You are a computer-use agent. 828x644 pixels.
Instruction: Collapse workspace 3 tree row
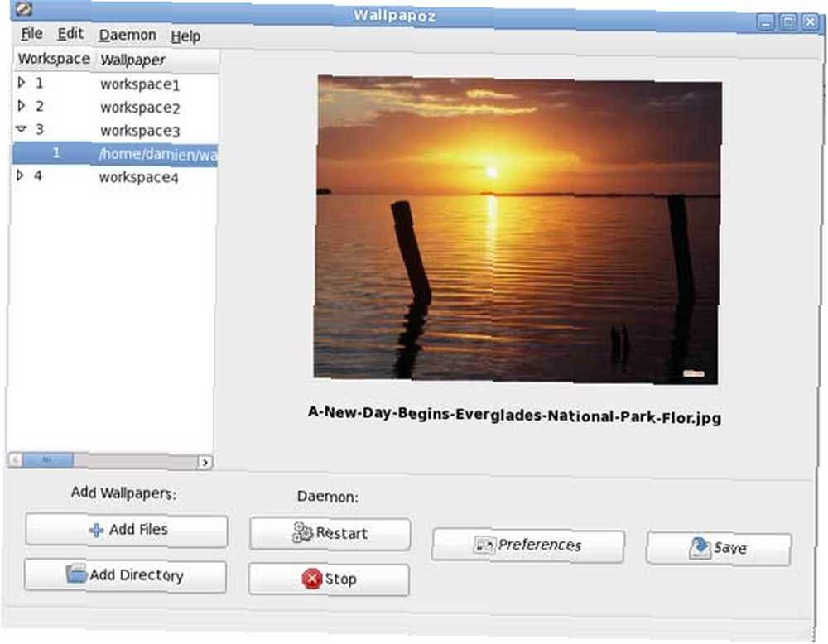(22, 129)
